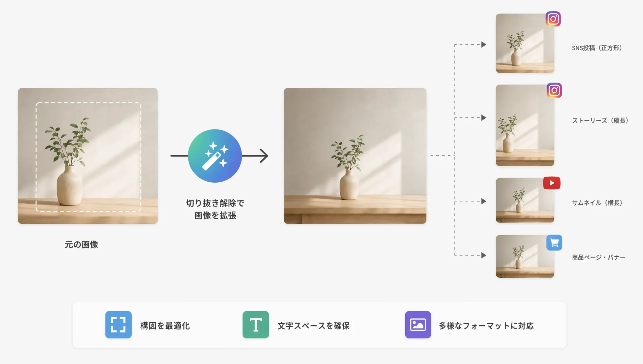Click the purple image format icon
This screenshot has width=643, height=364.
point(418,325)
